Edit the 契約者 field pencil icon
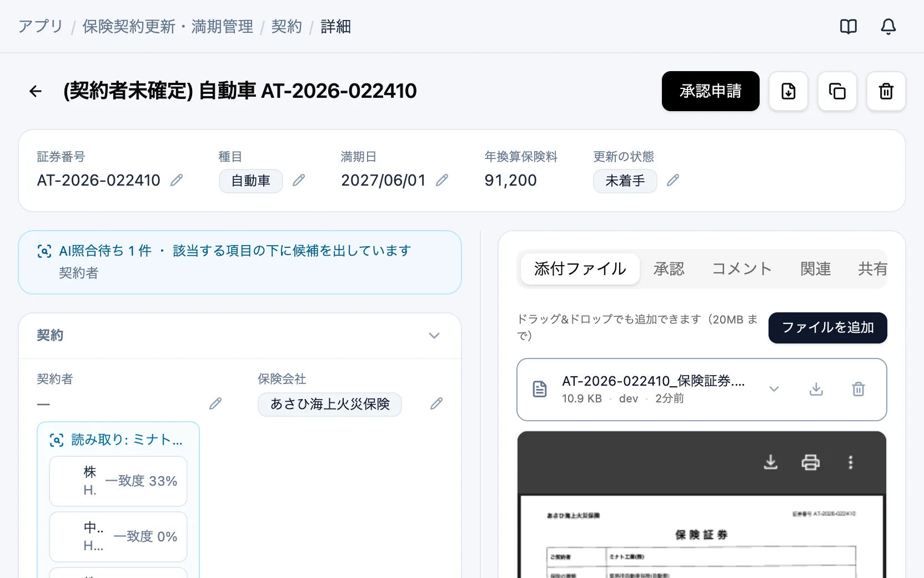 [x=215, y=403]
